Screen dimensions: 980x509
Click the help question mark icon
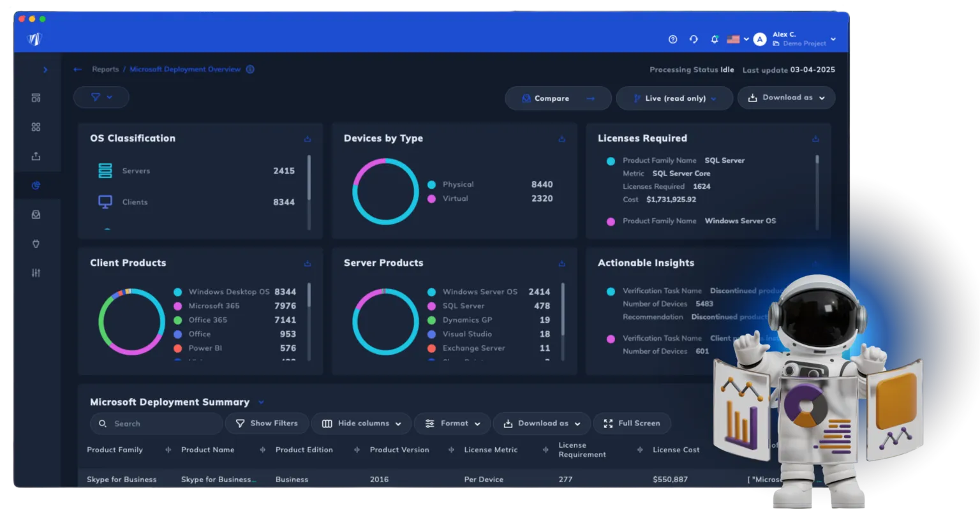[x=672, y=40]
